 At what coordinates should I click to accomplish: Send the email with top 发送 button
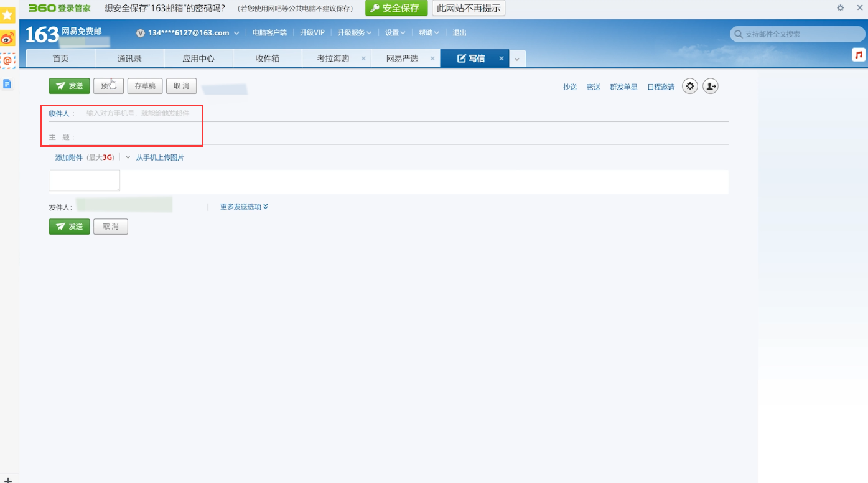[70, 86]
